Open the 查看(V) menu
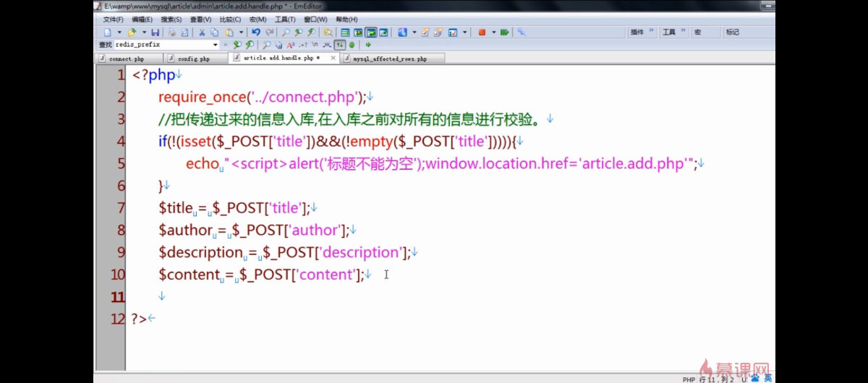This screenshot has width=868, height=383. 200,20
